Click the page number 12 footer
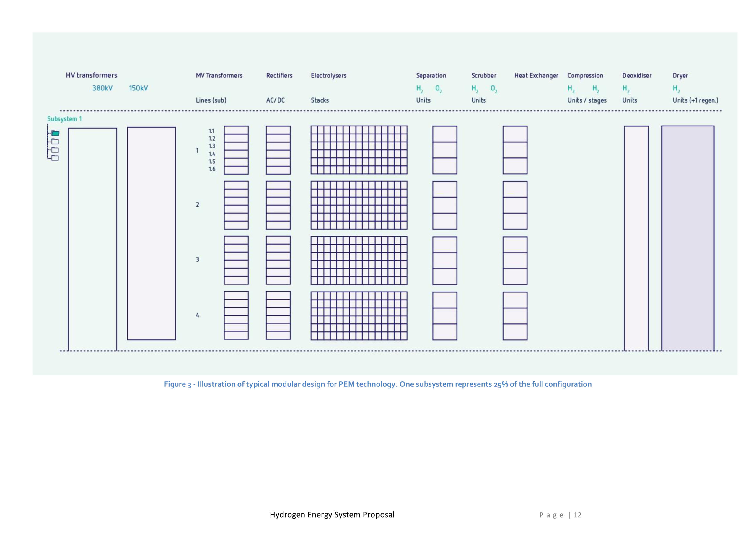Image resolution: width=756 pixels, height=535 pixels. pyautogui.click(x=577, y=515)
